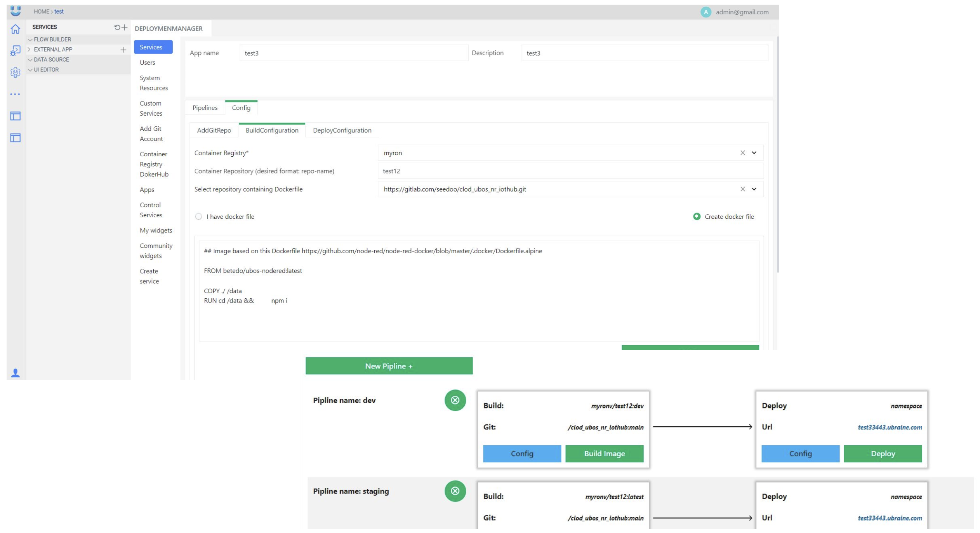This screenshot has height=533, width=980.
Task: Select the 'I have docker file' option
Action: 199,217
